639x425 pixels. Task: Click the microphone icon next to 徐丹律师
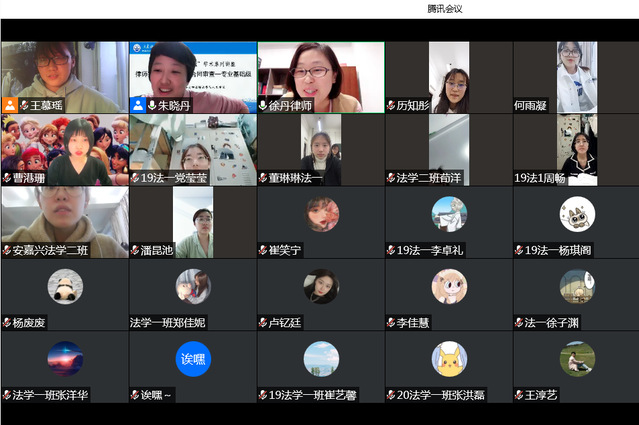[x=263, y=105]
